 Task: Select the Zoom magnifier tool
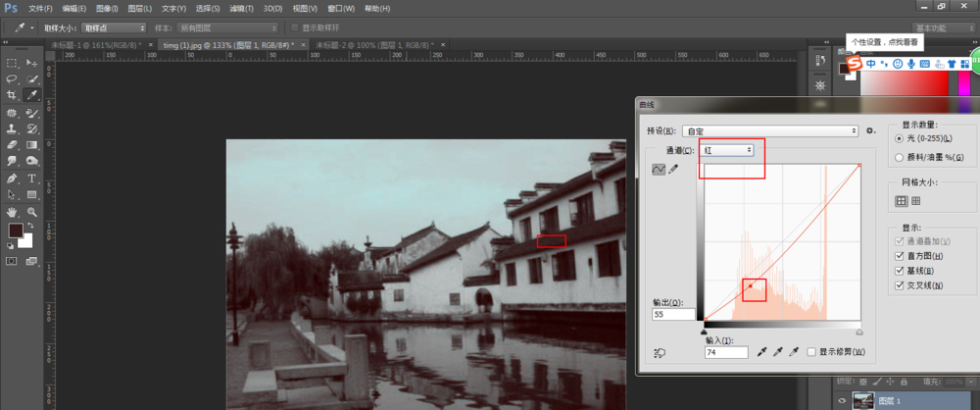31,211
